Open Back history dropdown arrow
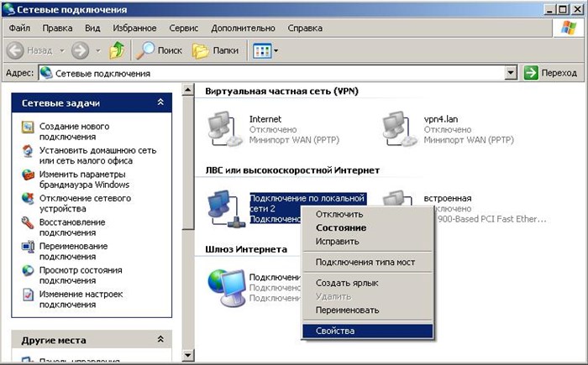588x365 pixels. [x=62, y=50]
